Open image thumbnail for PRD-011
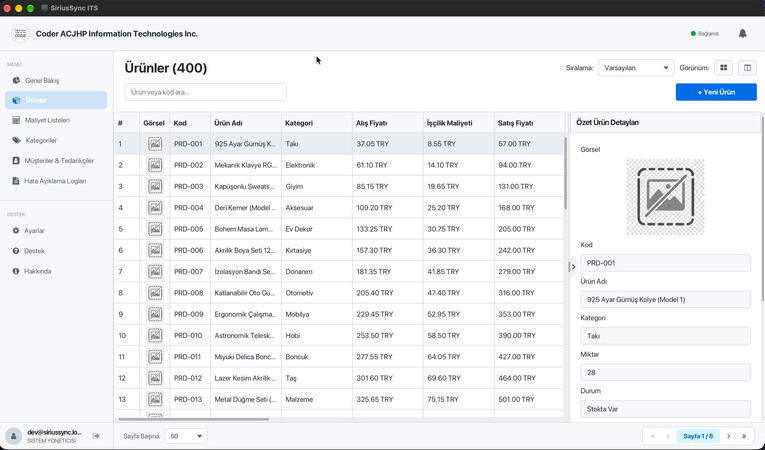The height and width of the screenshot is (450, 765). [155, 357]
